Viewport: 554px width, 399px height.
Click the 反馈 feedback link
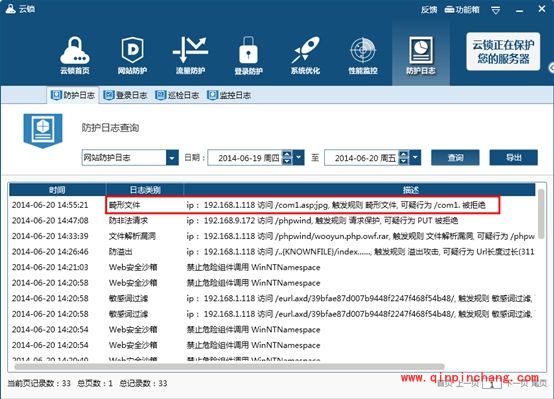pos(429,10)
